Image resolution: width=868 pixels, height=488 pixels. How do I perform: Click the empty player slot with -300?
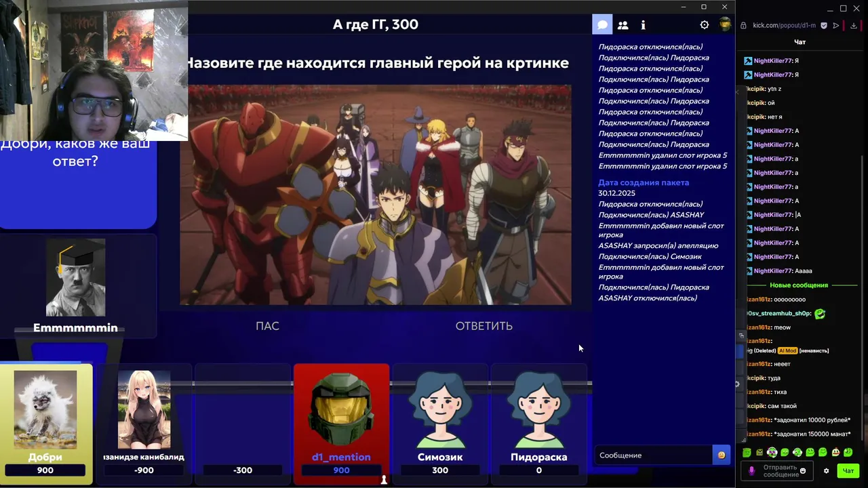(243, 424)
